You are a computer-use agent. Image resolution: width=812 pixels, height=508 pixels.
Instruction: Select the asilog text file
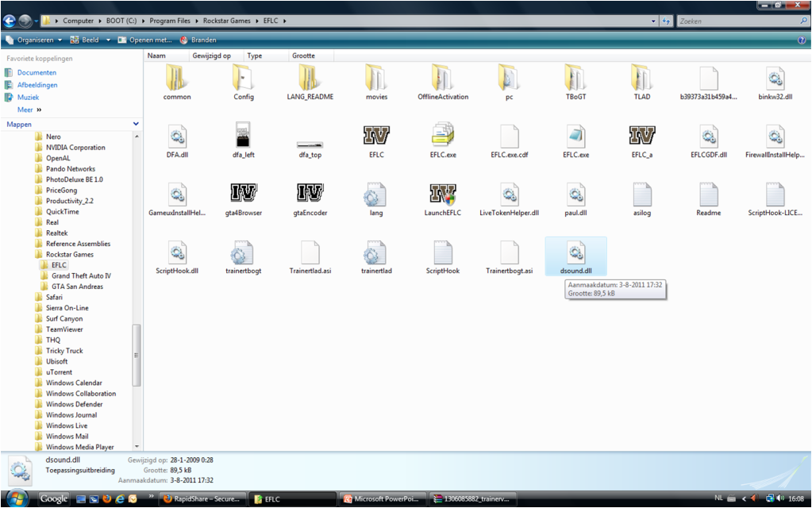(x=642, y=199)
